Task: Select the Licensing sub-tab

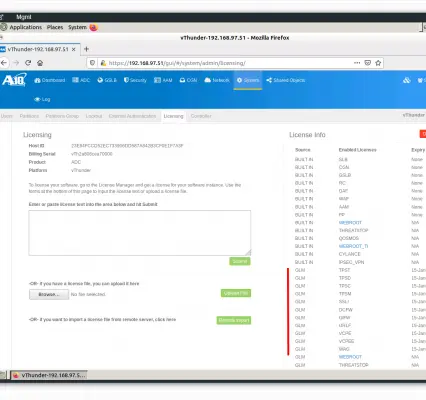Action: point(173,116)
